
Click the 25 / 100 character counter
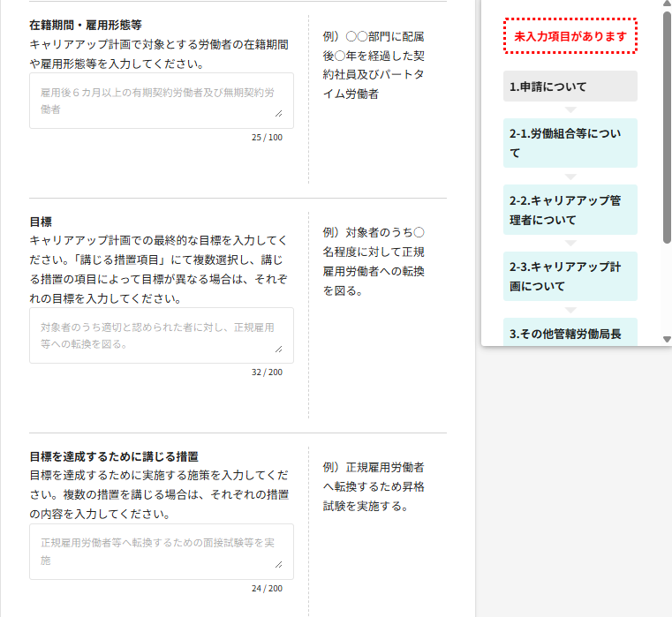click(267, 138)
